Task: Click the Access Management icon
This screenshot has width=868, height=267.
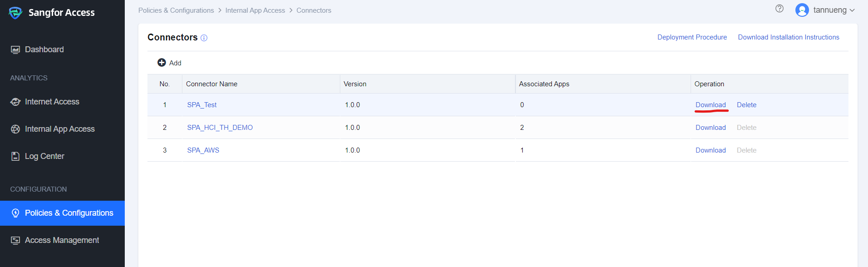Action: pos(15,240)
